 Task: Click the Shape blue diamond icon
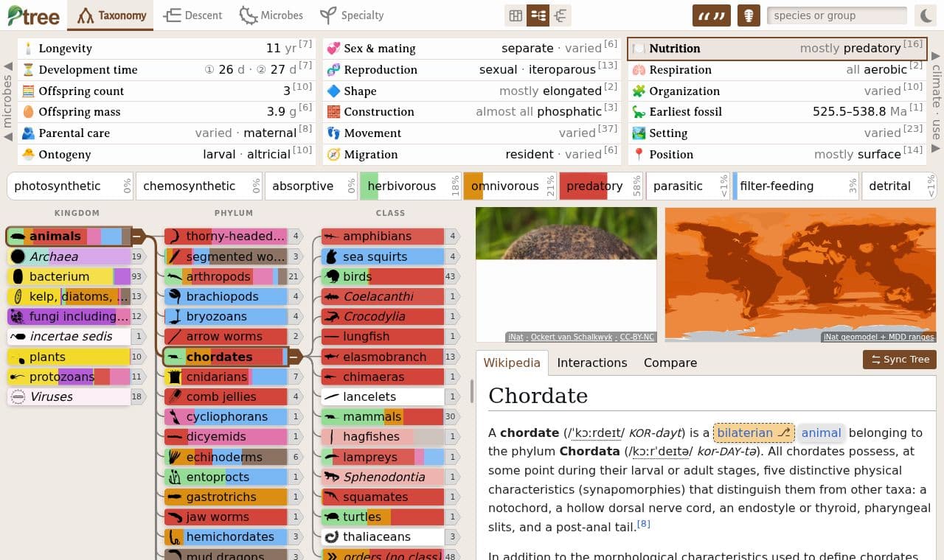(x=333, y=91)
